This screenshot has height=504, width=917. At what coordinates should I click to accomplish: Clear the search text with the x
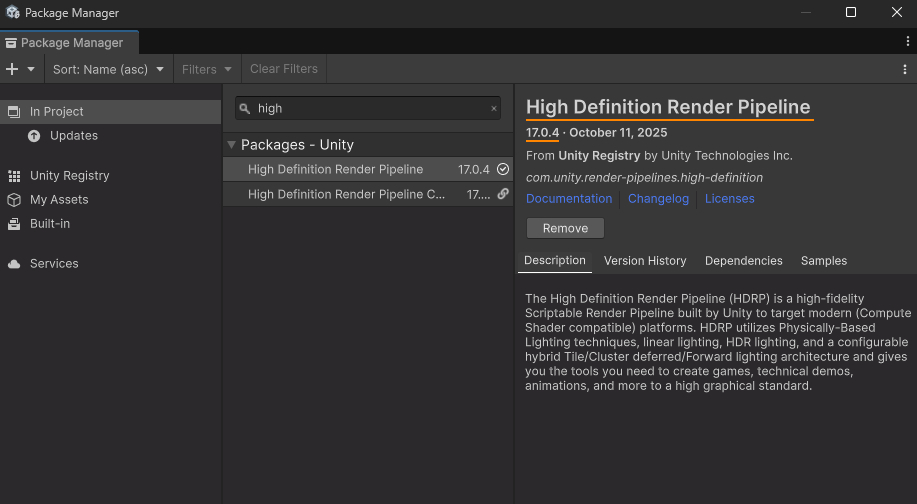point(494,108)
